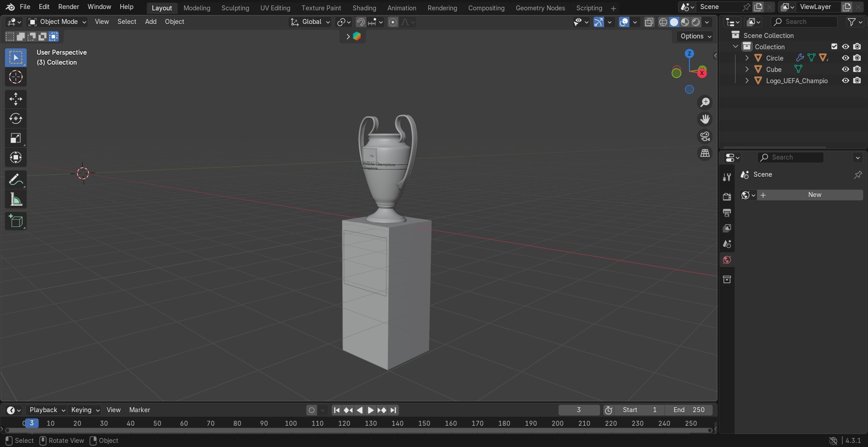The width and height of the screenshot is (868, 447).
Task: Switch perspective/orthographic grid icon
Action: (705, 153)
